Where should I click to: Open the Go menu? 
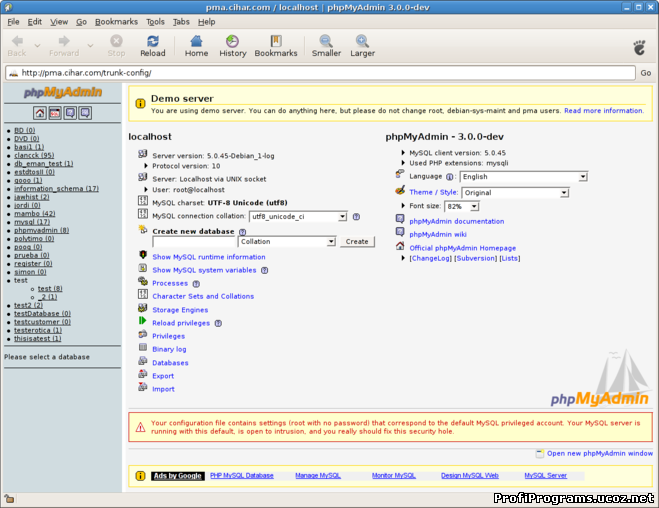coord(81,22)
